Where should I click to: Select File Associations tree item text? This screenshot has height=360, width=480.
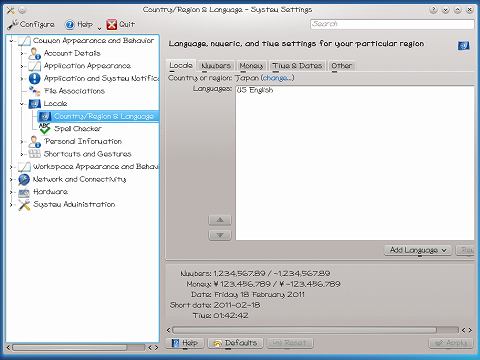(x=74, y=91)
